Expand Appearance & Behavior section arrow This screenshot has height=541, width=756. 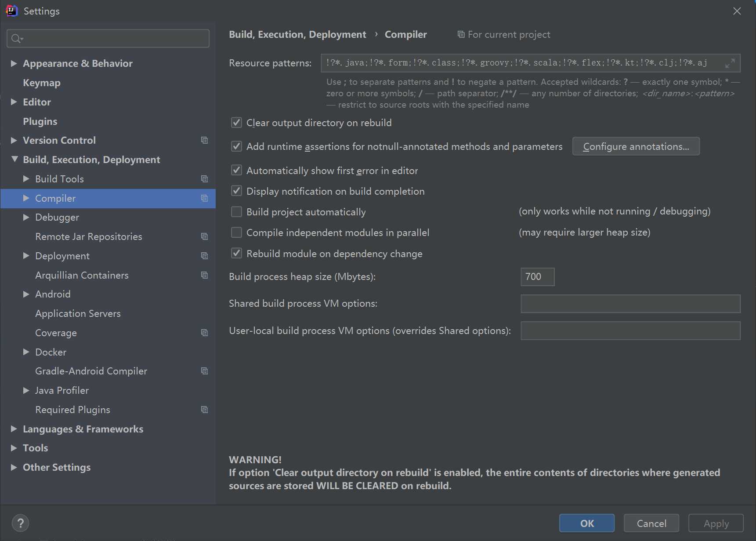(14, 63)
